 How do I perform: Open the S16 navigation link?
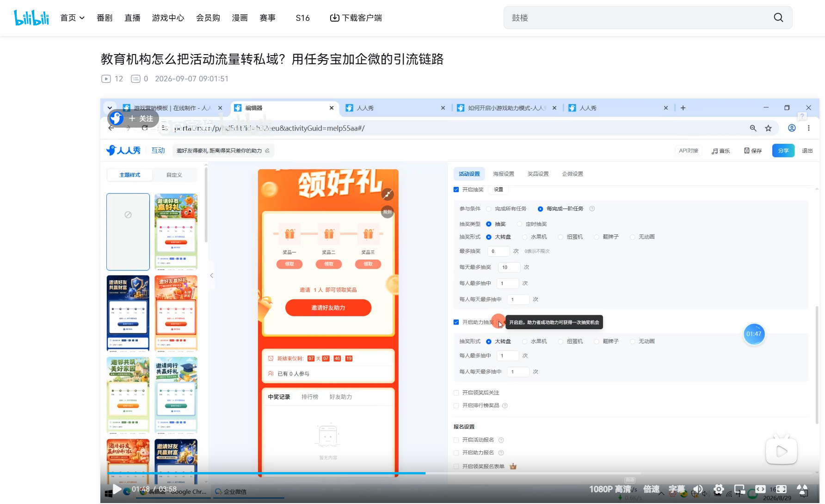pos(303,18)
